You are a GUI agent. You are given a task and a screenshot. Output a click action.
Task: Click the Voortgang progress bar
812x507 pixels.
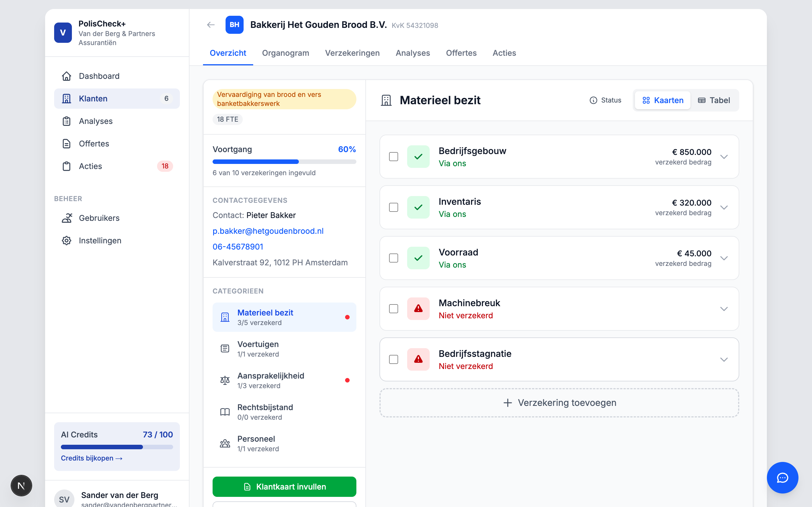click(284, 162)
